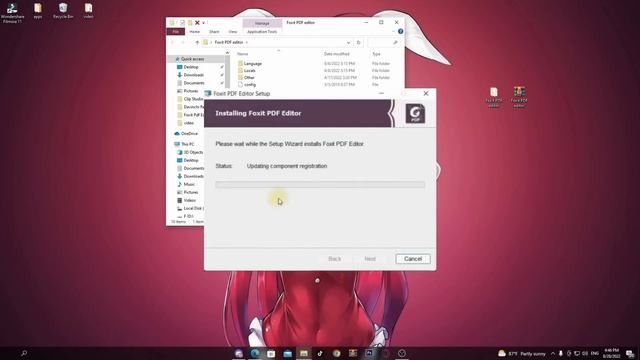Open Photoshop from the taskbar
This screenshot has height=360, width=640.
pos(369,353)
